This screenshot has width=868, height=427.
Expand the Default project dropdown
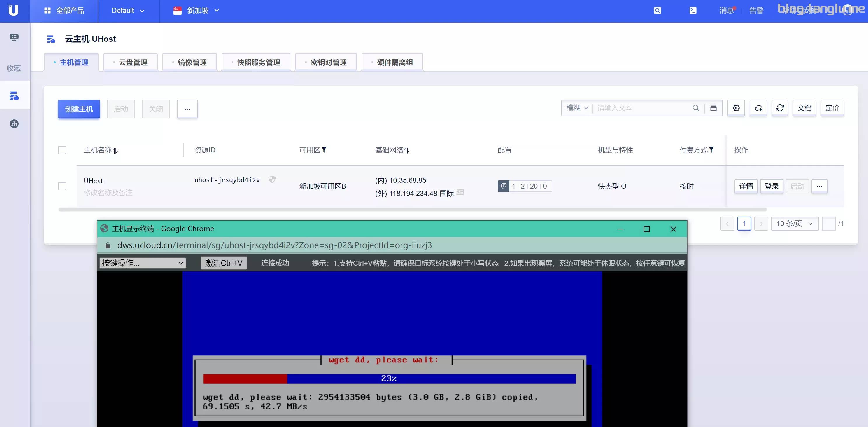(x=128, y=11)
